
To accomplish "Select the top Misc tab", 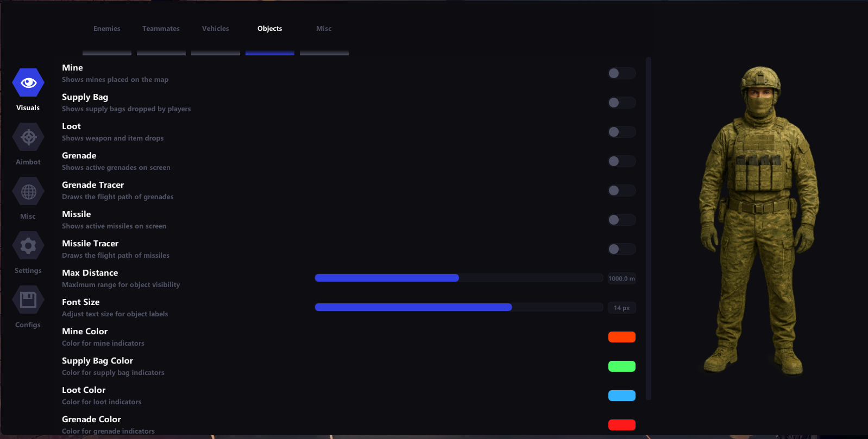I will pos(324,29).
